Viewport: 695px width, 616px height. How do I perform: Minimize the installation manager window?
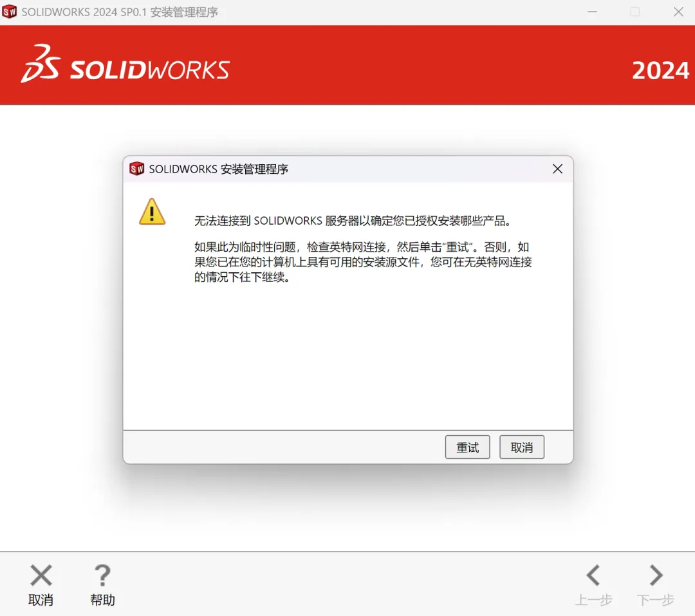592,12
